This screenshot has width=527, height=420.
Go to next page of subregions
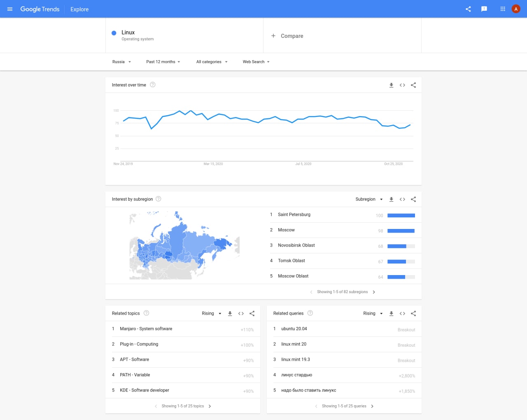(374, 292)
